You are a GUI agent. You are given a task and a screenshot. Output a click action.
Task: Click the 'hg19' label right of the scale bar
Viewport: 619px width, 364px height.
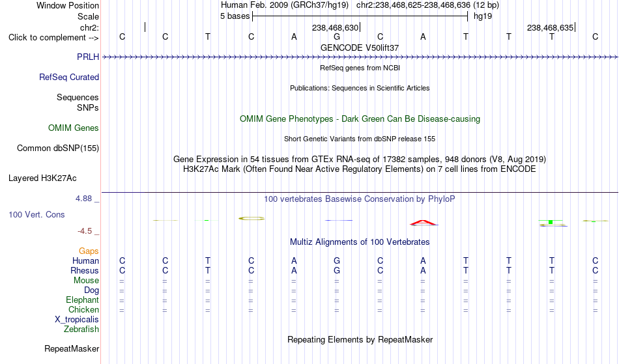coord(483,16)
